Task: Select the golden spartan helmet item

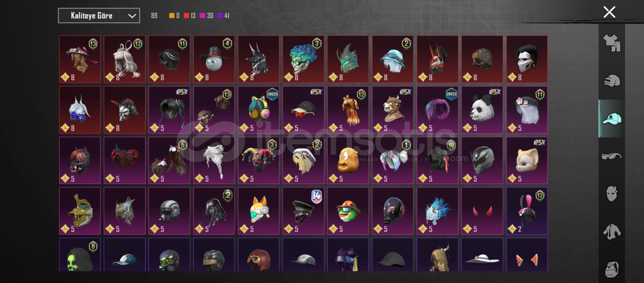Action: point(80,211)
